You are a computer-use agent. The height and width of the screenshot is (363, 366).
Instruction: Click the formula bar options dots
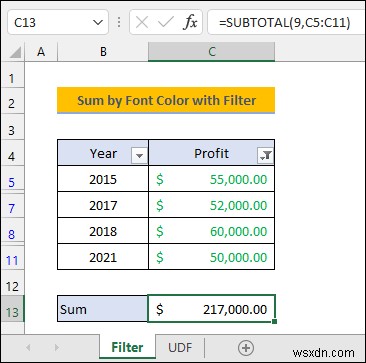[119, 23]
